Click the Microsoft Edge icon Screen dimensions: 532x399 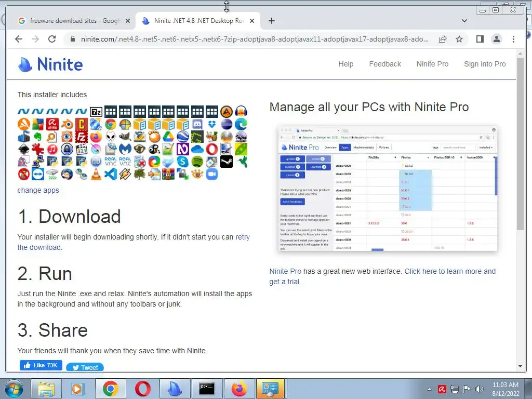241,125
